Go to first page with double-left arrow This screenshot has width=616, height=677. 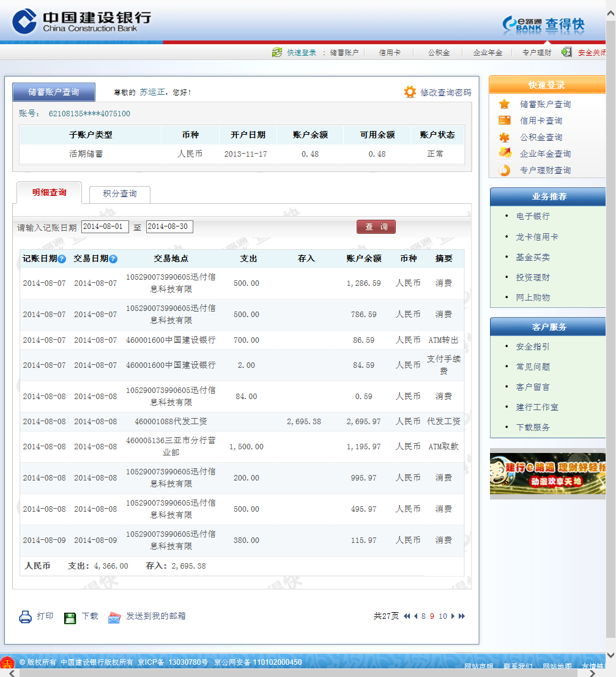point(406,616)
